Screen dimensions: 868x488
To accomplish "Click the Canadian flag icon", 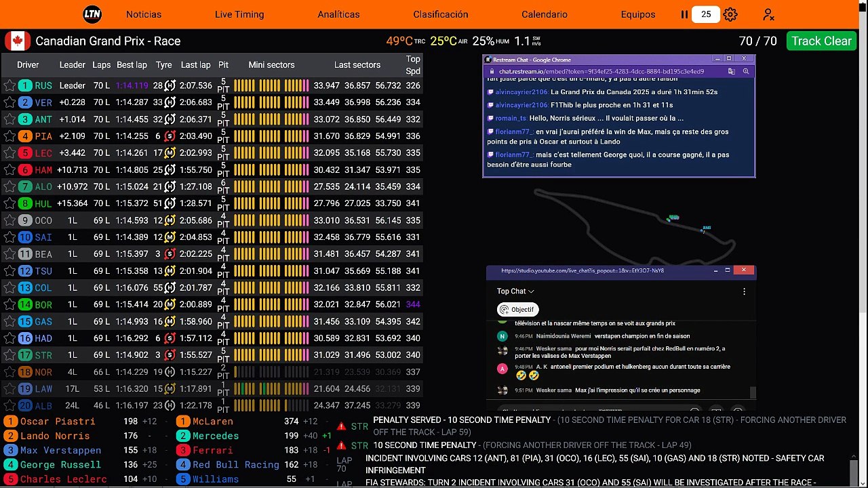I will tap(18, 41).
